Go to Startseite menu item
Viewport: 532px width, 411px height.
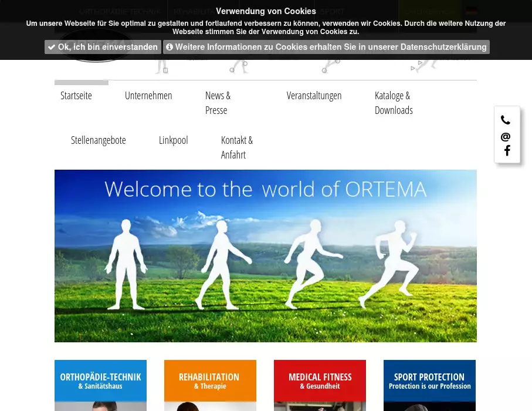pos(76,96)
